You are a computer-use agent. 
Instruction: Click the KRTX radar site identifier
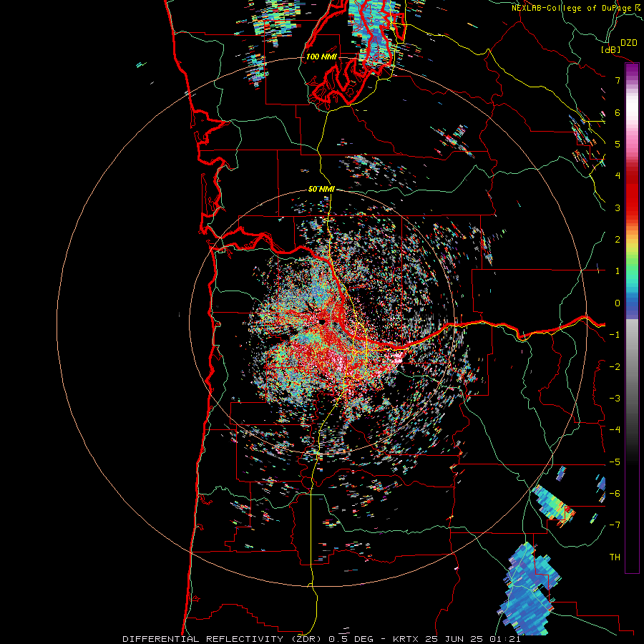pyautogui.click(x=406, y=639)
